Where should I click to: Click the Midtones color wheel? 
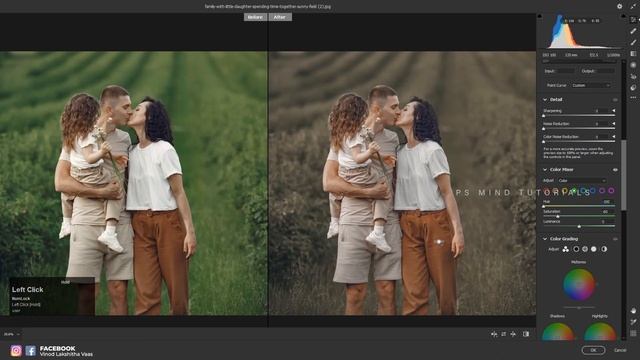coord(579,284)
